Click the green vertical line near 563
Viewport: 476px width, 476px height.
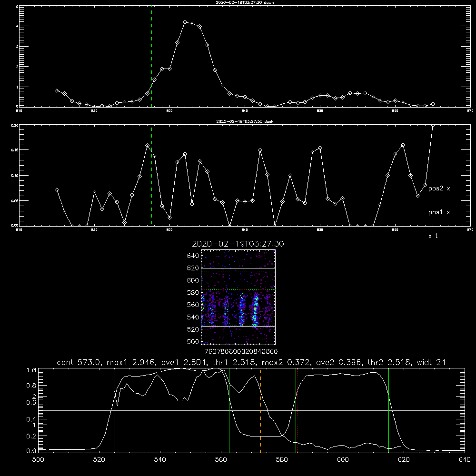tap(229, 410)
